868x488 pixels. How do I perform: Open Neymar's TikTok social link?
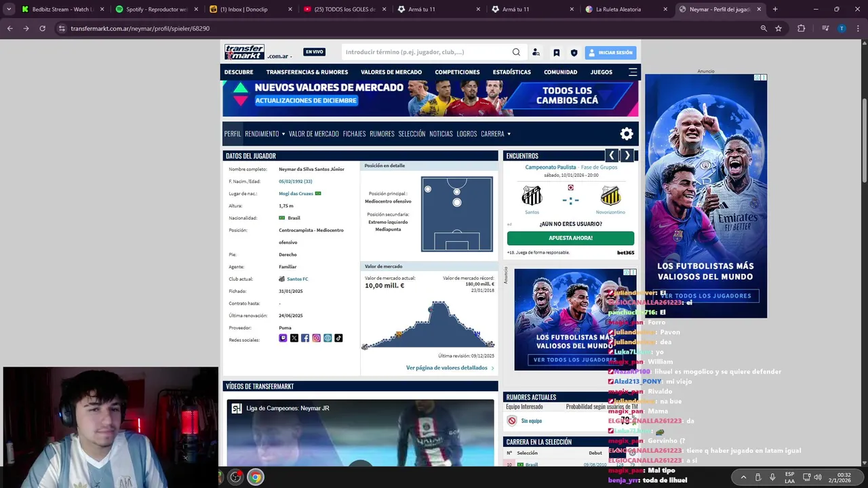338,338
